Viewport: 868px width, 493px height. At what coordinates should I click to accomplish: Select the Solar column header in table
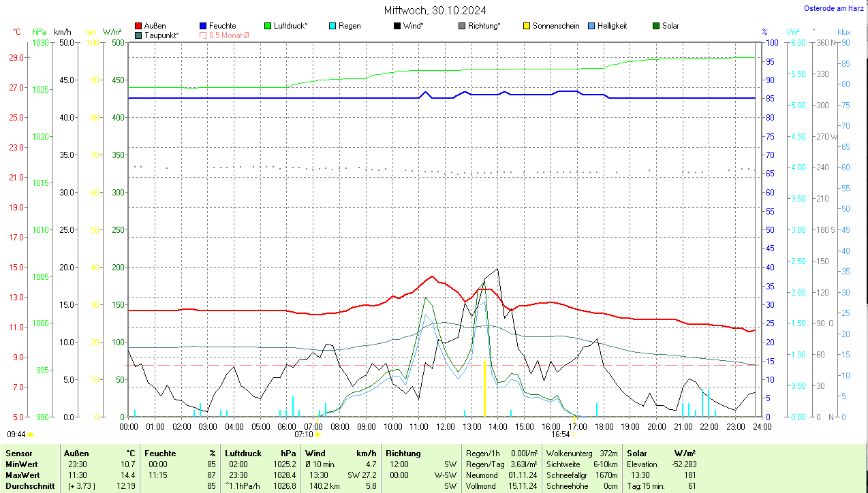[x=636, y=453]
